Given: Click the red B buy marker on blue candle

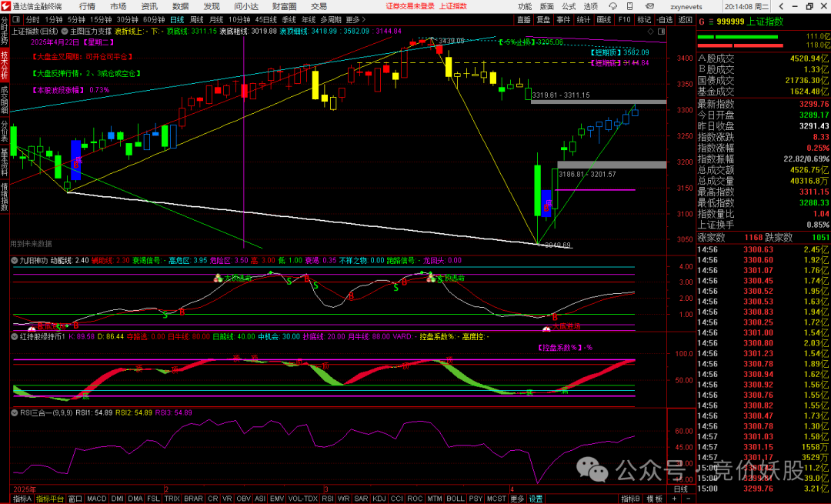Looking at the screenshot, I should coord(76,163).
